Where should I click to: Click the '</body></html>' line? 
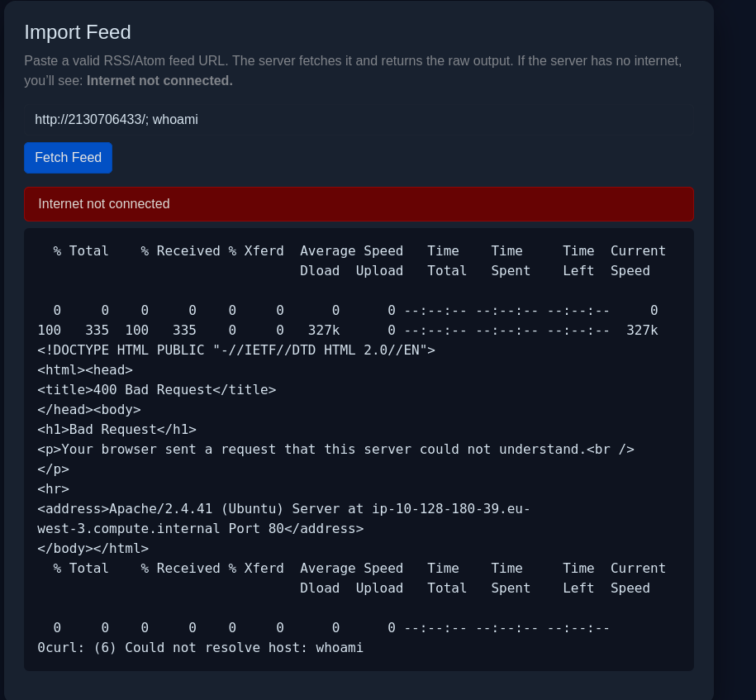pyautogui.click(x=93, y=549)
